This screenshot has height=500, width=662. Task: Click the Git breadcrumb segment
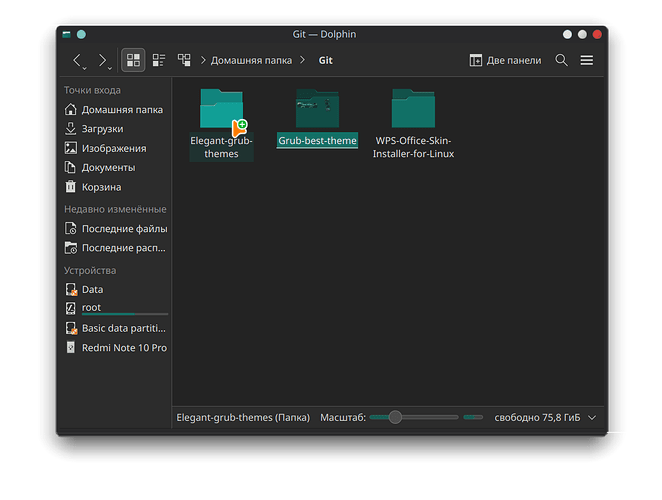tap(326, 60)
